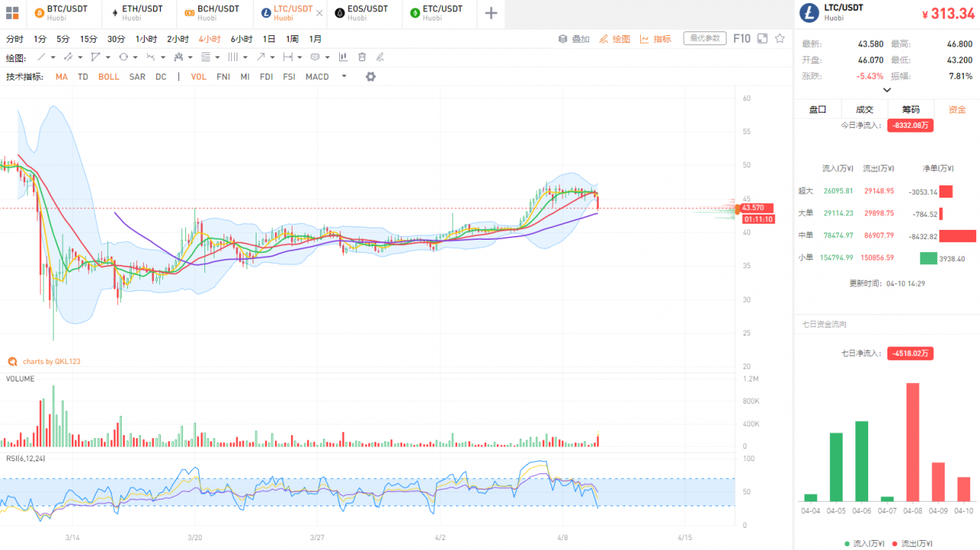This screenshot has height=550, width=980.
Task: Expand more indicators dropdown after MACD
Action: tap(344, 76)
